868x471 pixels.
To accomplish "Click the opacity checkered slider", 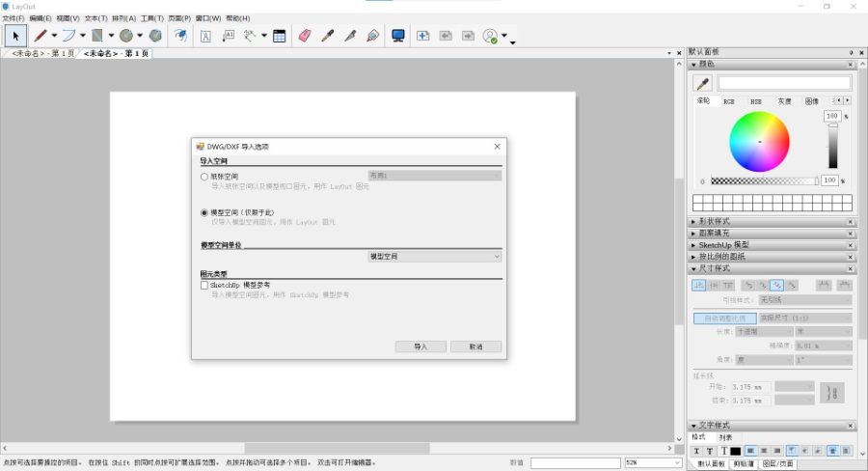I will coord(764,180).
